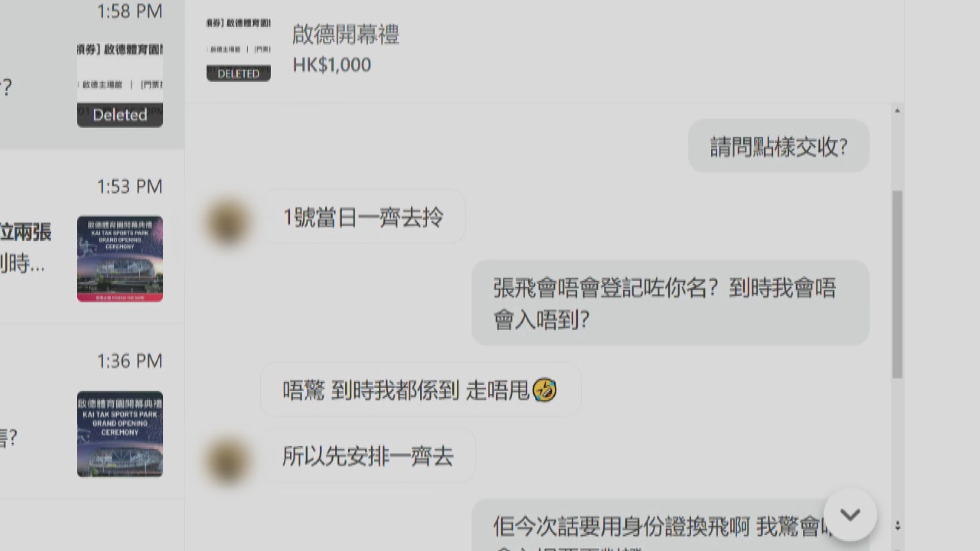Open the 啟德開幕禮 listing title

(346, 35)
